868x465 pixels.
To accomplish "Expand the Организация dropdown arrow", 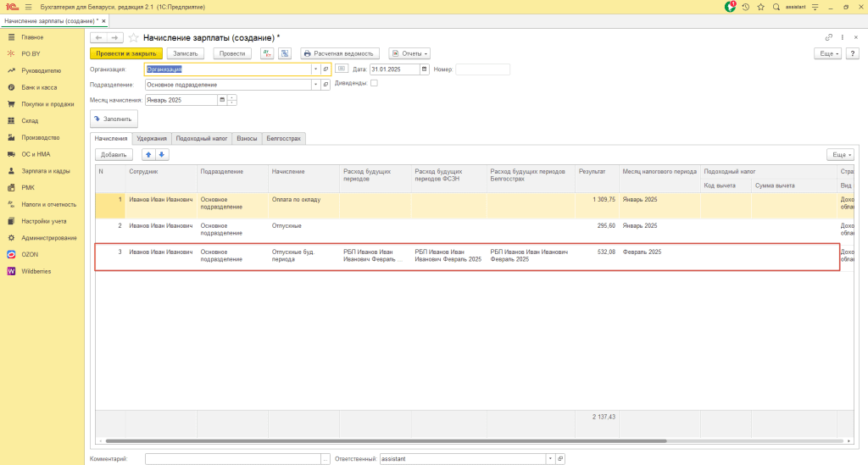I will (315, 69).
